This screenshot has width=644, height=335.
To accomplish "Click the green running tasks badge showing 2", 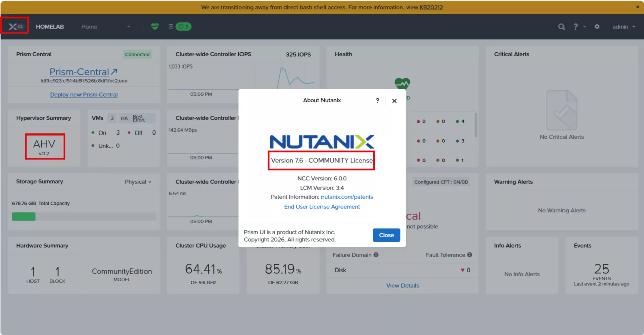I will (183, 27).
